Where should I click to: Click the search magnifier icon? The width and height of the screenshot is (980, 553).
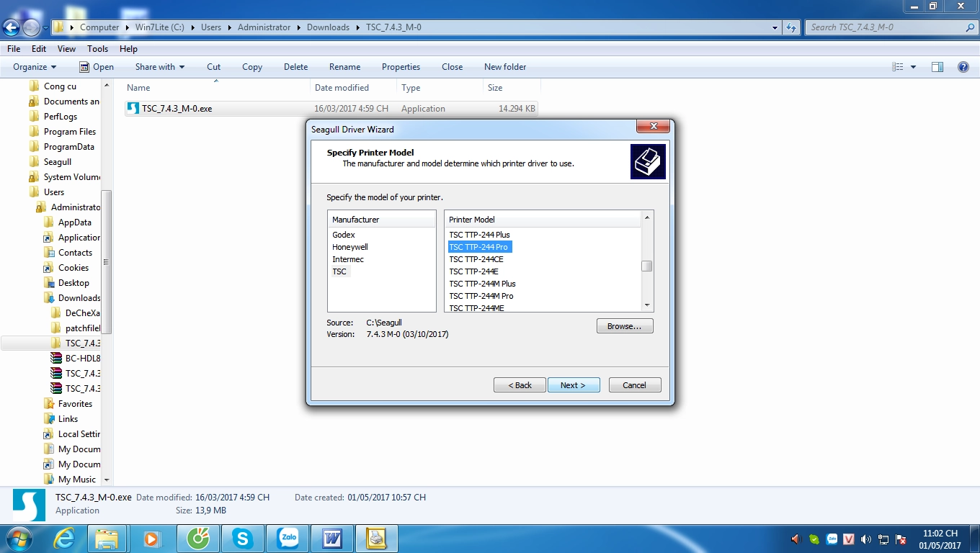[970, 27]
